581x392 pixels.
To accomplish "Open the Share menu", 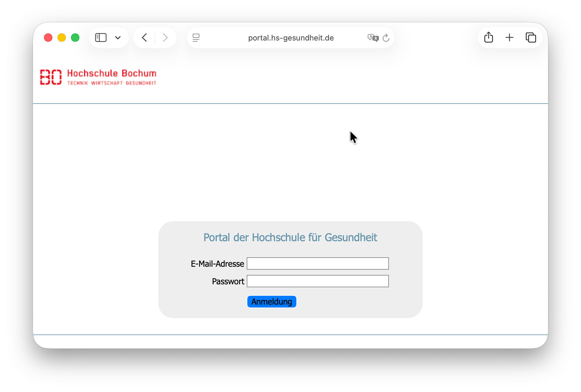I will pyautogui.click(x=488, y=38).
